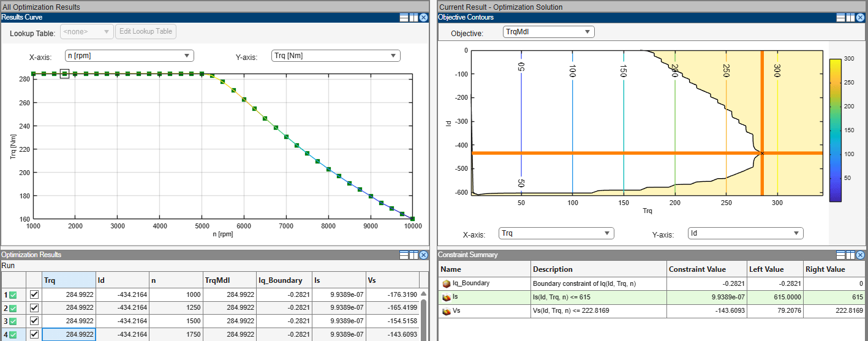Split Results Curve panel into columns
The image size is (868, 341).
(413, 17)
